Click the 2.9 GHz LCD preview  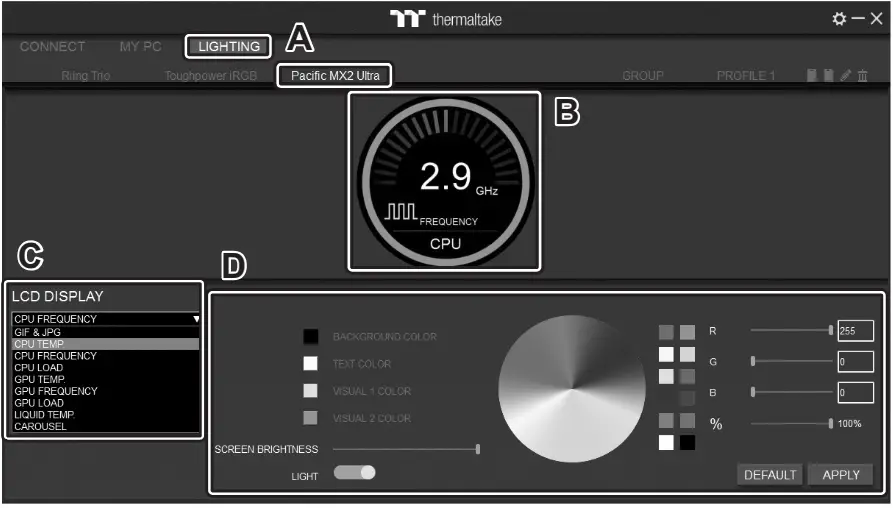point(445,182)
